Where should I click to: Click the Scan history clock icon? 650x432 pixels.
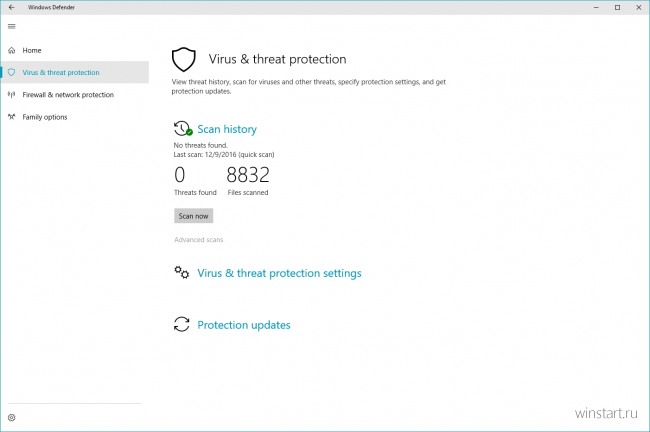click(183, 129)
